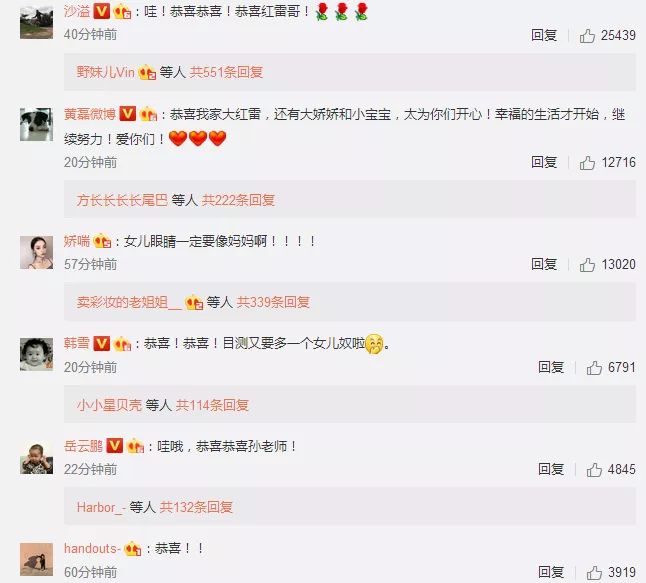Like 岳云鹏's comment with 4845 likes
Image resolution: width=646 pixels, height=583 pixels.
tap(594, 469)
